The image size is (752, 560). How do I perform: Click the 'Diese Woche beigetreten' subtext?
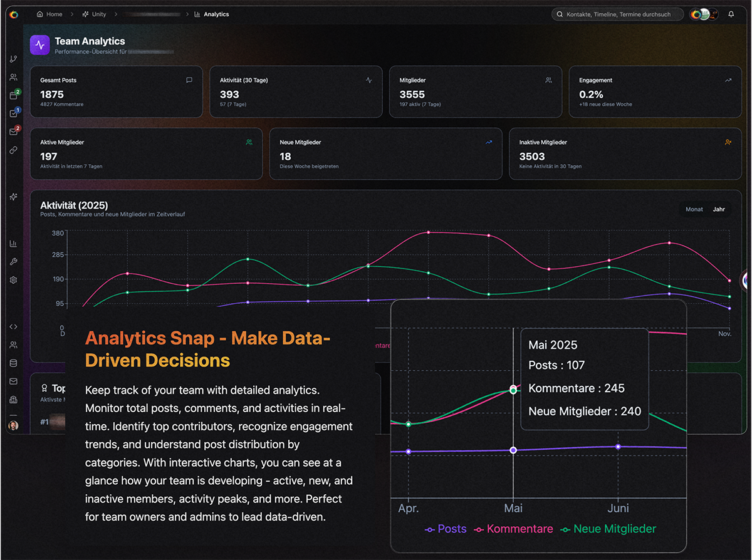coord(309,166)
